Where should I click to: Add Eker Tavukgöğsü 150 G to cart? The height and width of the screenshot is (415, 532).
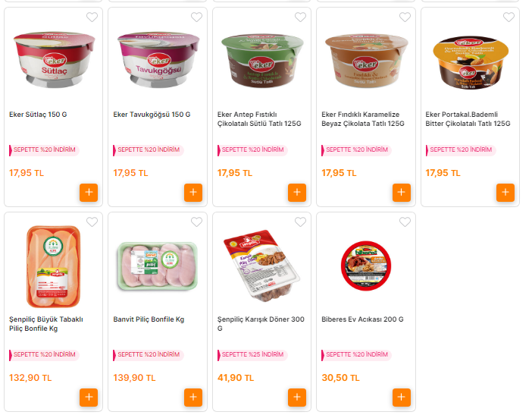point(193,192)
